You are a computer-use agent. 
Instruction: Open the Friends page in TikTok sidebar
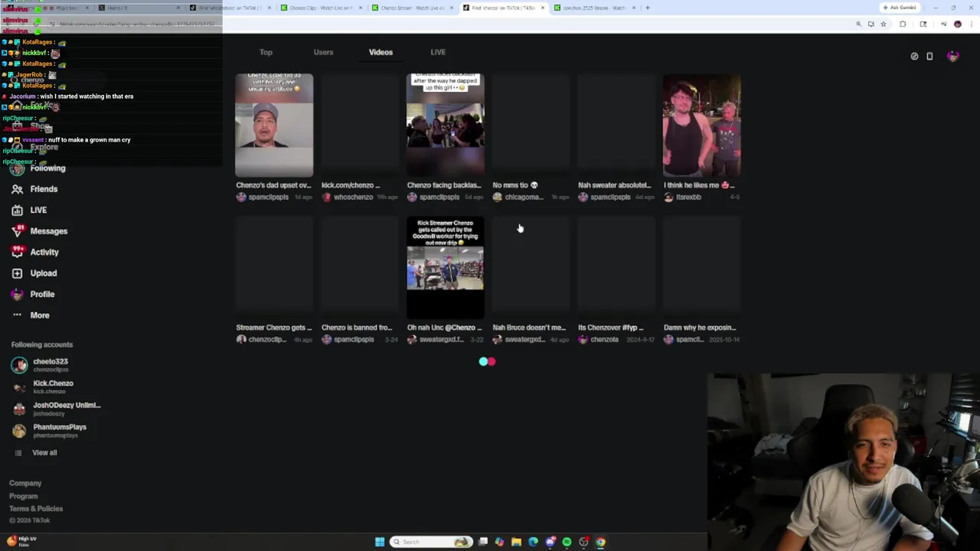coord(34,189)
